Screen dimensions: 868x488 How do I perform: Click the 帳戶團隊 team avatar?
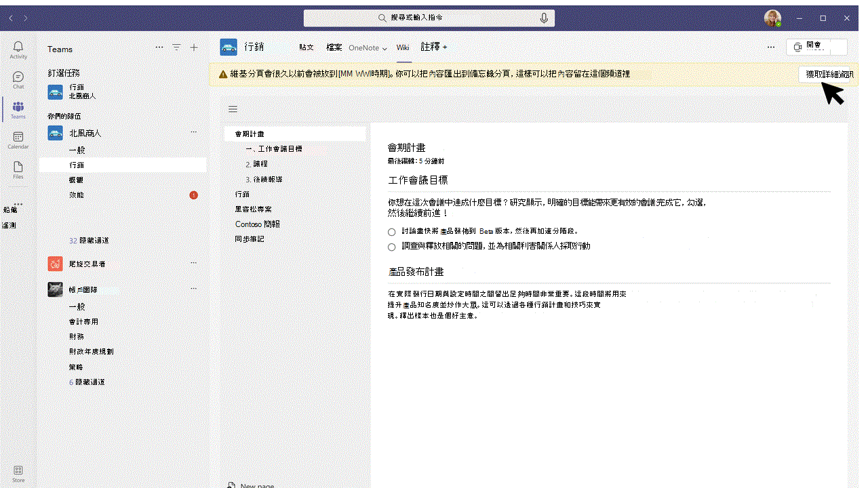tap(56, 289)
